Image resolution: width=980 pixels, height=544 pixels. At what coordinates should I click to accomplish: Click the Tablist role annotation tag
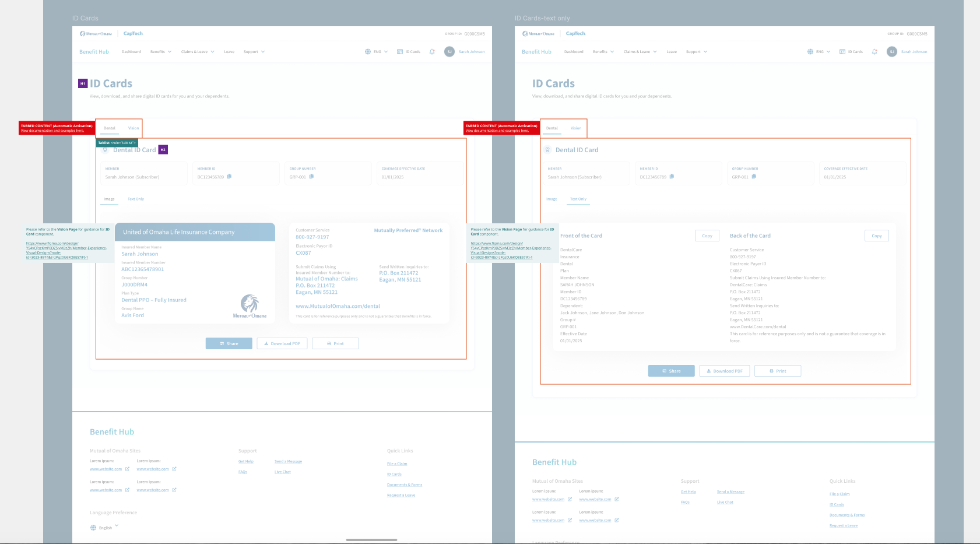tap(117, 142)
